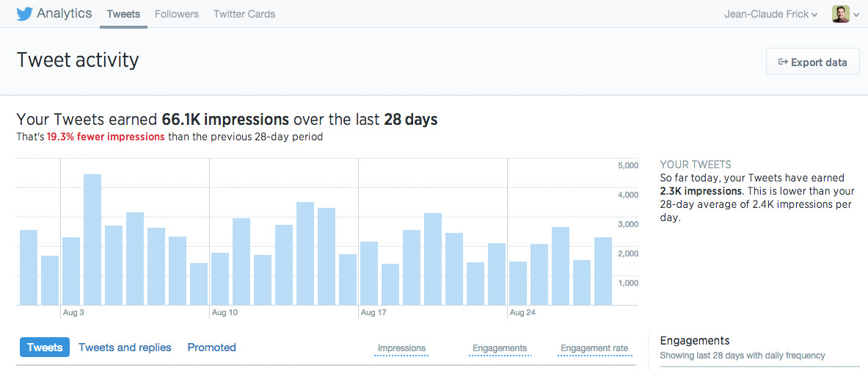Screen dimensions: 868x371
Task: Click the Aug 24 axis label
Action: coord(522,313)
